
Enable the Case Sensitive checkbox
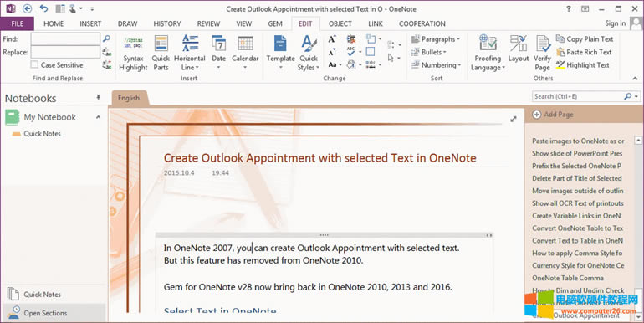click(x=35, y=65)
